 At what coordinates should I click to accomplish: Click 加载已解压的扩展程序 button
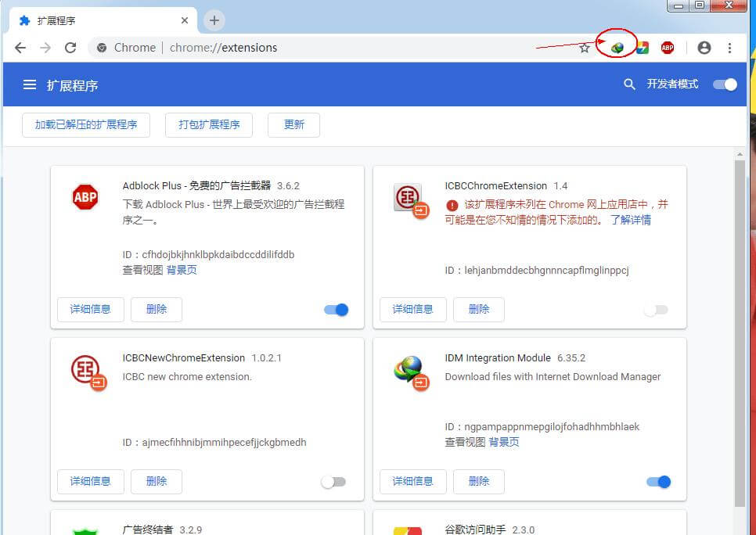tap(86, 124)
